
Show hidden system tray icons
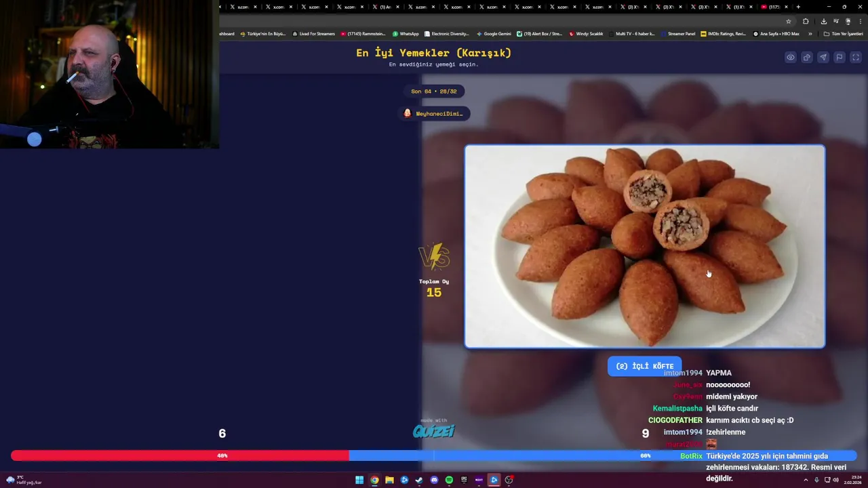(x=806, y=480)
